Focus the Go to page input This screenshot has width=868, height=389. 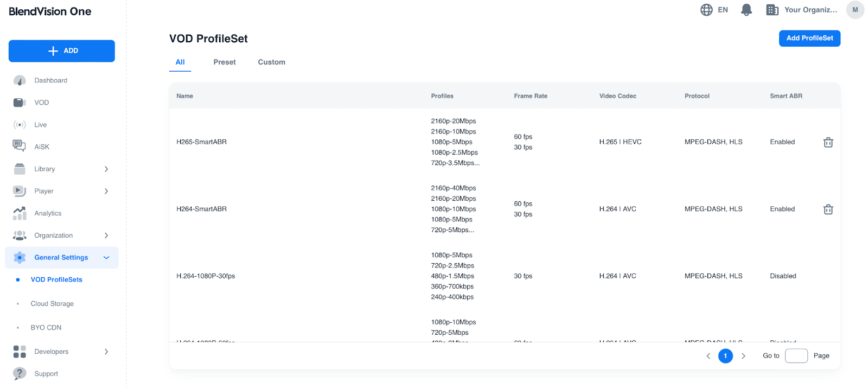(x=796, y=356)
